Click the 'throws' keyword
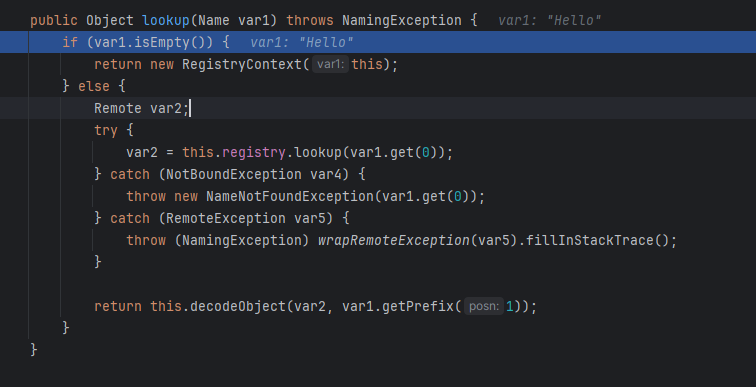 coord(310,21)
